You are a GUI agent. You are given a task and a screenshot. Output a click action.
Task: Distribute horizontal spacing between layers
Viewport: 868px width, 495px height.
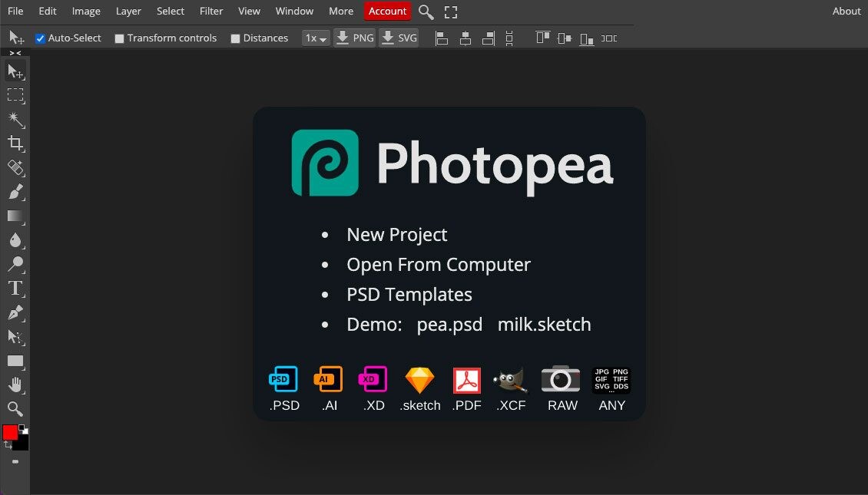[x=609, y=38]
